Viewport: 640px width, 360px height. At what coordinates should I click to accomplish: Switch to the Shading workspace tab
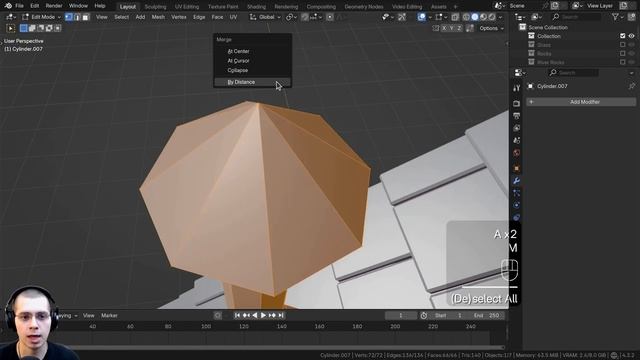click(x=256, y=7)
